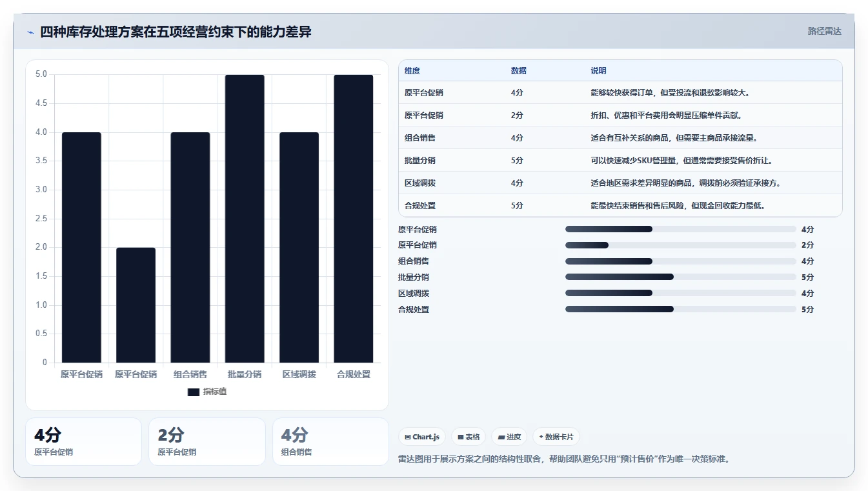Image resolution: width=868 pixels, height=491 pixels.
Task: Click the 组合销售 bar in the chart
Action: pos(190,248)
